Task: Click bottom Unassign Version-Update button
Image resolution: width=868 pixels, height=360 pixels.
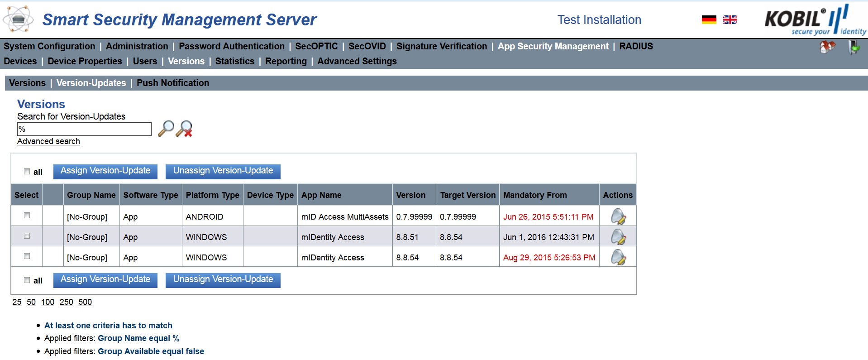Action: click(223, 280)
